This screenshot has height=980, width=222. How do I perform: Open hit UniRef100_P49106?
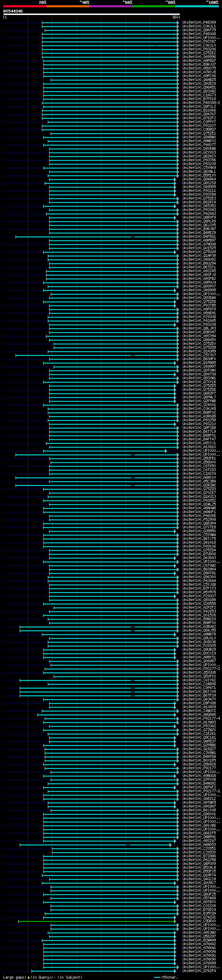[199, 546]
